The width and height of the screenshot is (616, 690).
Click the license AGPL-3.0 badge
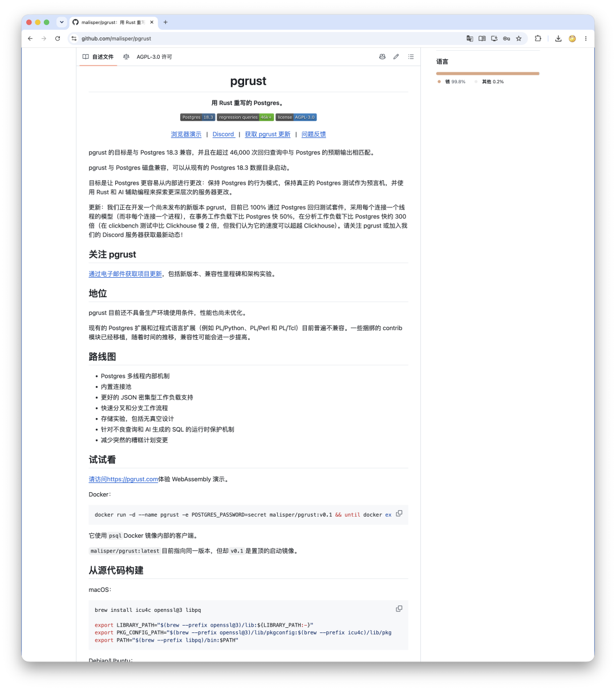(296, 117)
